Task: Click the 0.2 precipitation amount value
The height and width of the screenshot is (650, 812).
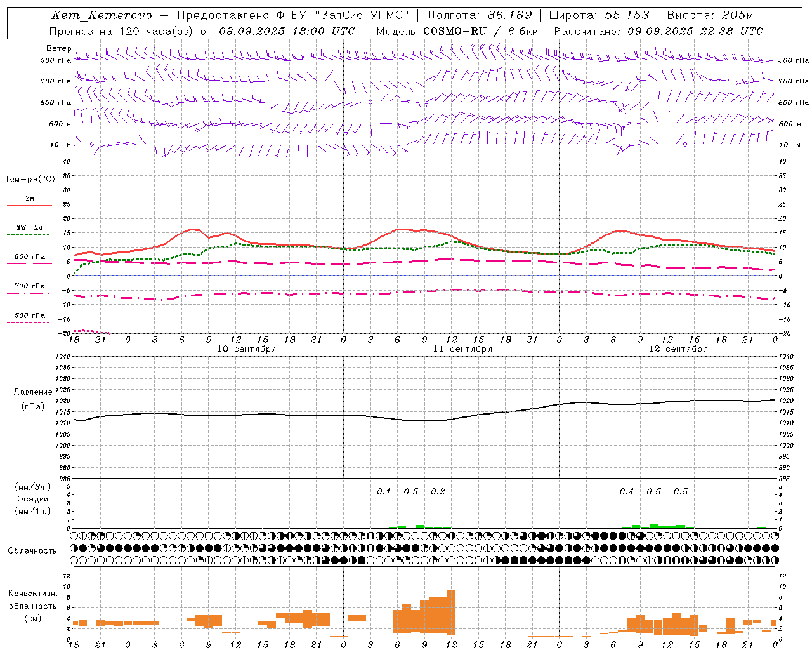Action: (438, 491)
